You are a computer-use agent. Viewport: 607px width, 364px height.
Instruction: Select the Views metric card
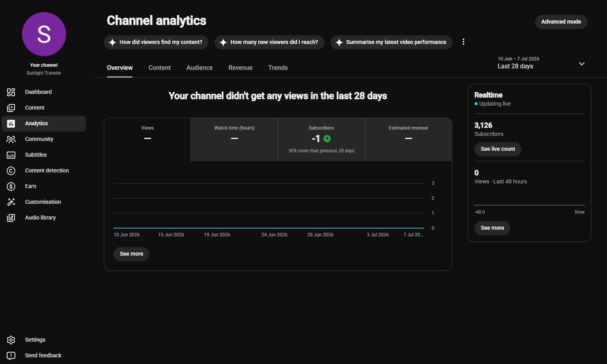(147, 140)
